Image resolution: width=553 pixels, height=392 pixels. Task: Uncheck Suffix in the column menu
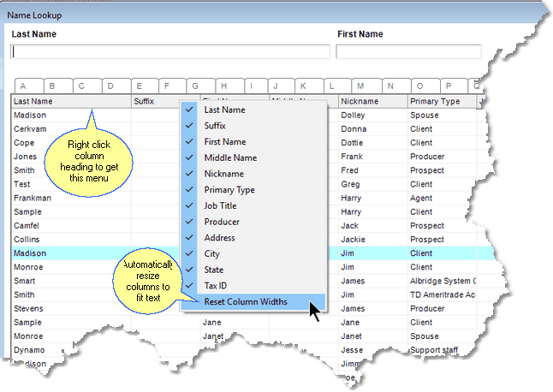pyautogui.click(x=253, y=126)
